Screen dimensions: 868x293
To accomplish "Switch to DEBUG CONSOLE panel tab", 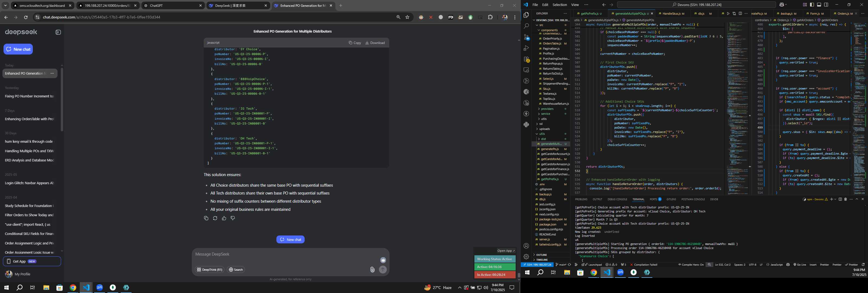I will [x=617, y=199].
